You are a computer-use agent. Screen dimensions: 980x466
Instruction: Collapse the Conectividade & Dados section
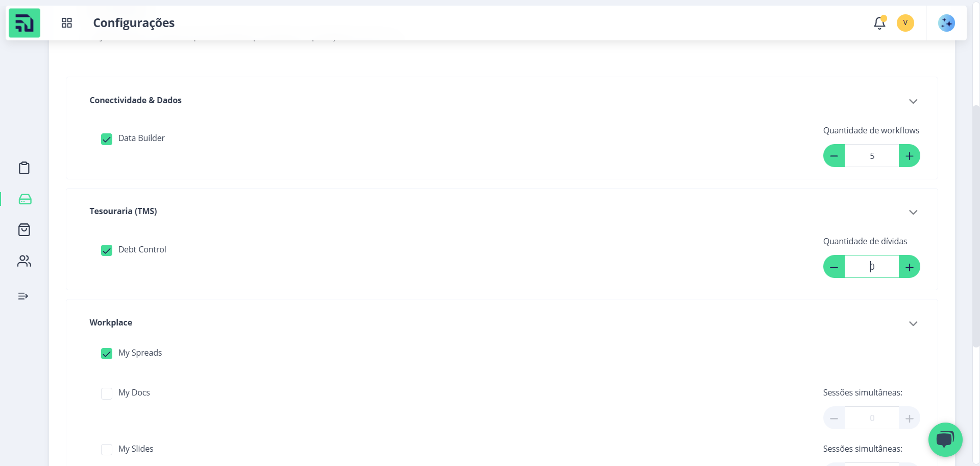coord(913,101)
